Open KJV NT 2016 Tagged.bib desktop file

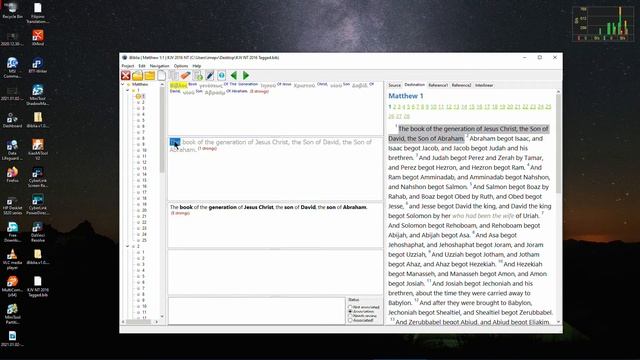pyautogui.click(x=38, y=286)
